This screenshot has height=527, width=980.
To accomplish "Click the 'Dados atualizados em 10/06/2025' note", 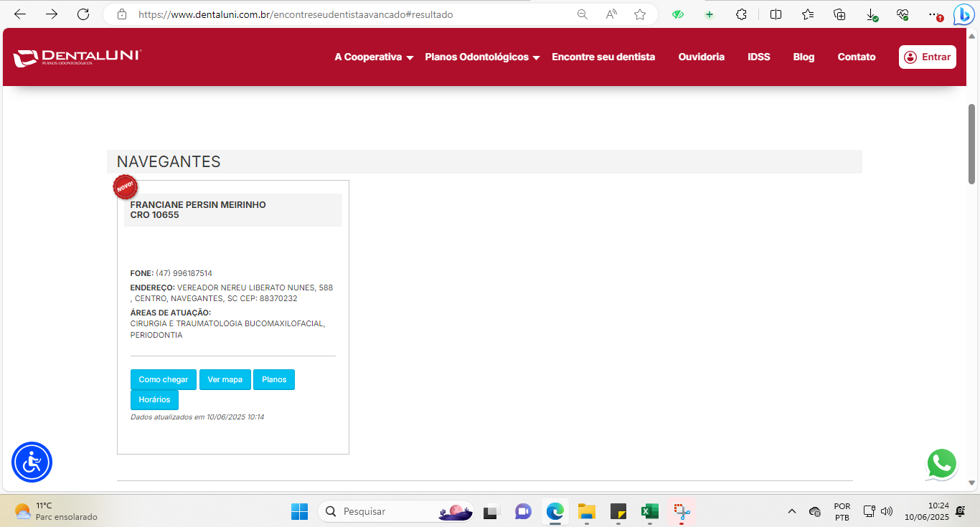I will click(197, 417).
